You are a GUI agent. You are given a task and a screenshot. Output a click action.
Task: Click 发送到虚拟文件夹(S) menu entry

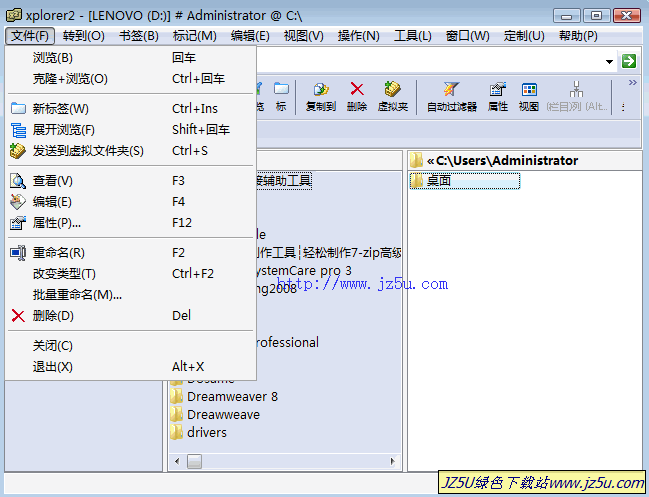pos(88,150)
